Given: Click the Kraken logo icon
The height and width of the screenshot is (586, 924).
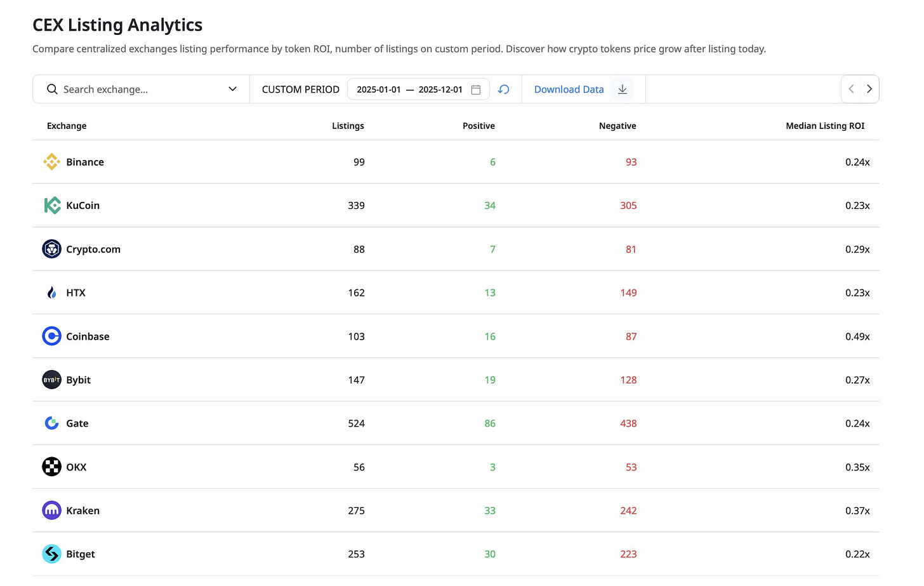Looking at the screenshot, I should point(51,510).
